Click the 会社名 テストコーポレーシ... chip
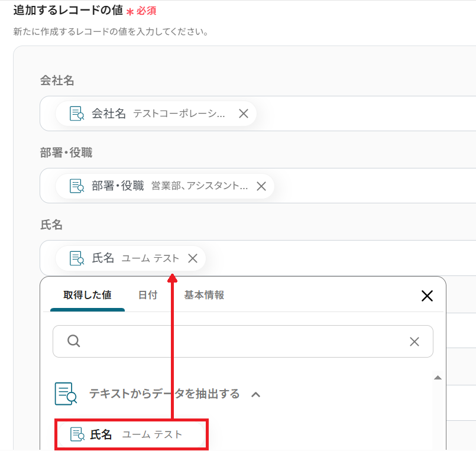Image resolution: width=476 pixels, height=451 pixels. 156,114
